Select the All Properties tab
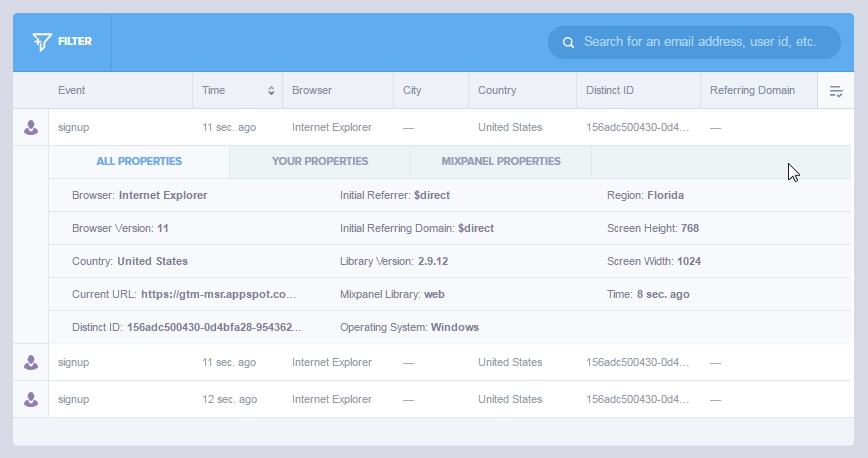Screen dimensions: 868x458 coord(139,161)
